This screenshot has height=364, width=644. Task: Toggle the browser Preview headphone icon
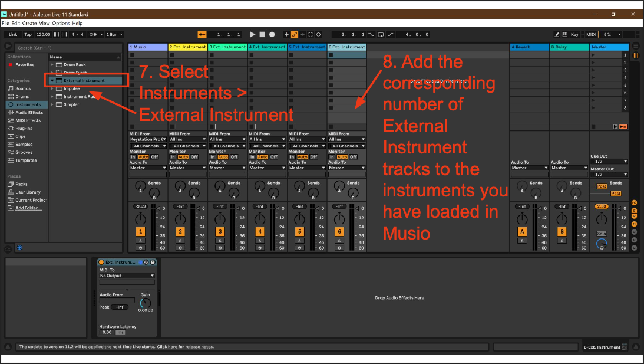[x=19, y=248]
